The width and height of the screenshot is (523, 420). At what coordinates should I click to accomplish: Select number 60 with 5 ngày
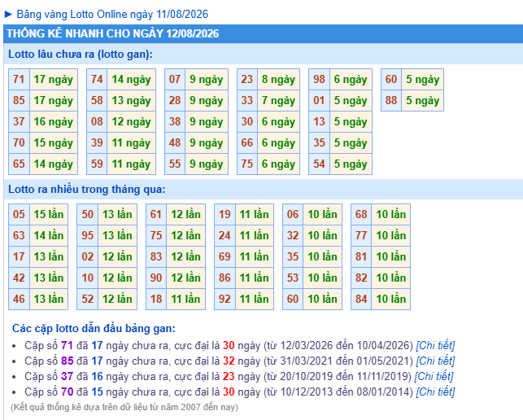click(391, 80)
